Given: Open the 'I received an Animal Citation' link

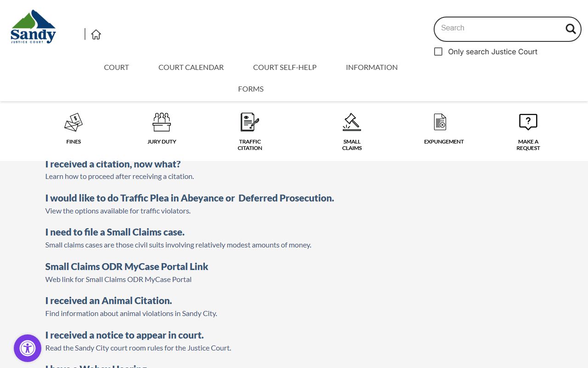Looking at the screenshot, I should [108, 301].
